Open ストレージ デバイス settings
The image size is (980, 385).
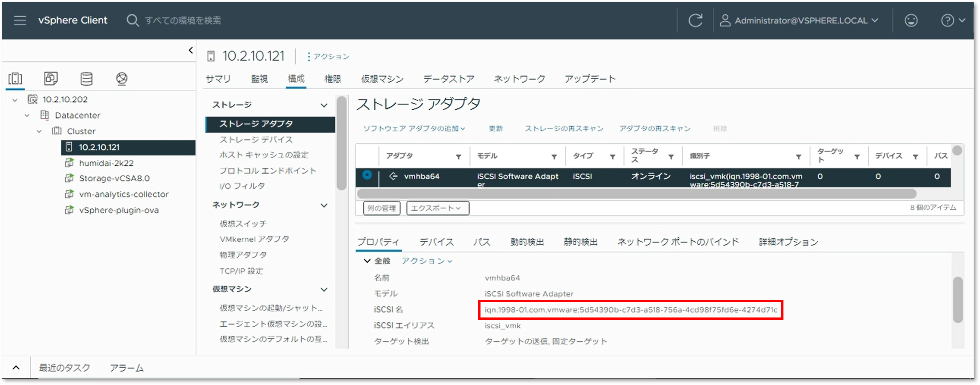point(256,139)
